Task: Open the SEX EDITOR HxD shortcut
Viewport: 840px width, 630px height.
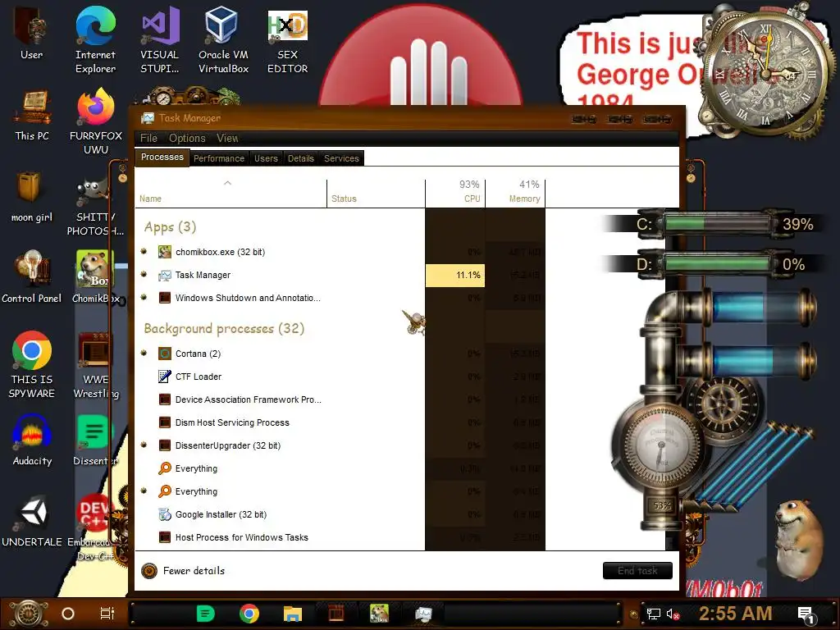Action: (x=287, y=40)
